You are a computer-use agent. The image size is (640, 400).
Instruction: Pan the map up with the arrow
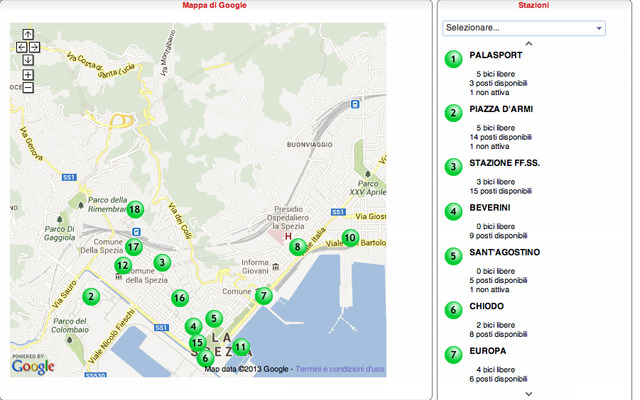[28, 34]
